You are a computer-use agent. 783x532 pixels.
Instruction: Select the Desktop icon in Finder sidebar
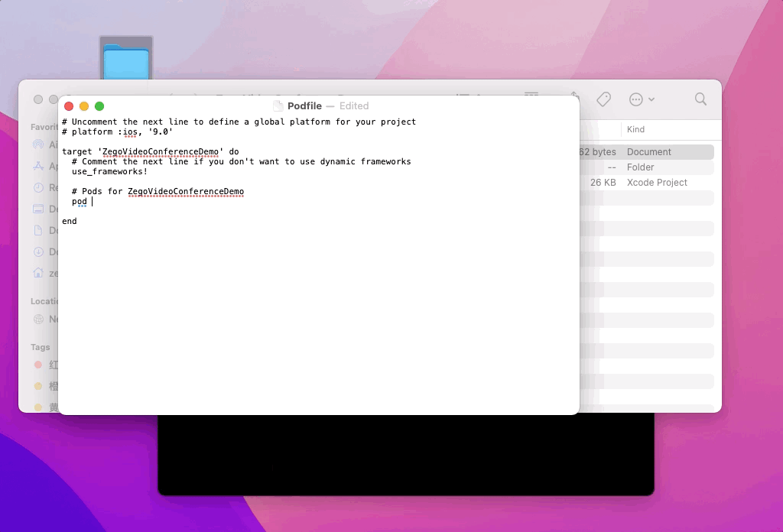(38, 209)
